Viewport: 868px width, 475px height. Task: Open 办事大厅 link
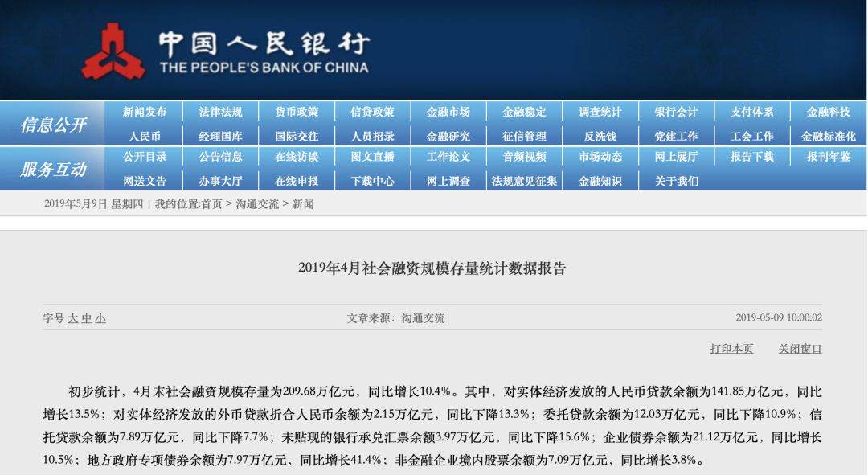click(220, 181)
